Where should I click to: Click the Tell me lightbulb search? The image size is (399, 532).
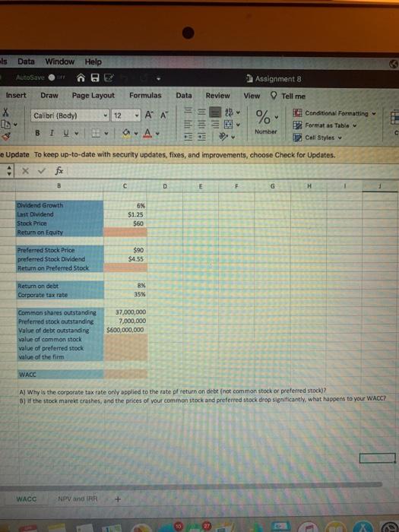point(288,96)
